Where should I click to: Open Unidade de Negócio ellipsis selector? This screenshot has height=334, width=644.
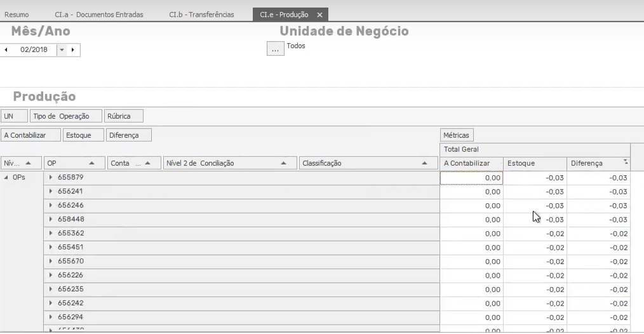click(x=275, y=48)
